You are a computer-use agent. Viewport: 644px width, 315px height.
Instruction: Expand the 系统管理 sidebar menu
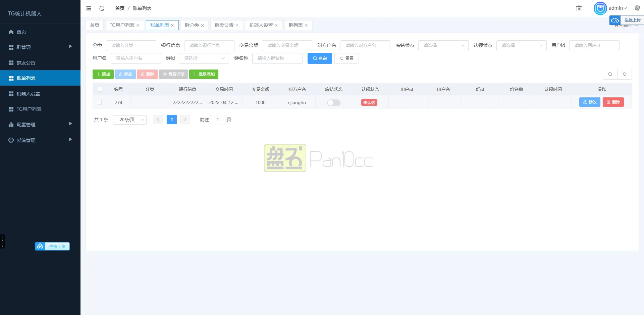tap(25, 140)
